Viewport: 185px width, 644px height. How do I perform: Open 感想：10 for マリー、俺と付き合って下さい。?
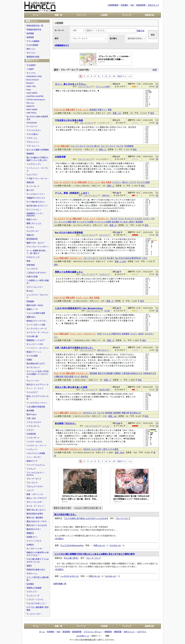[x=117, y=113]
